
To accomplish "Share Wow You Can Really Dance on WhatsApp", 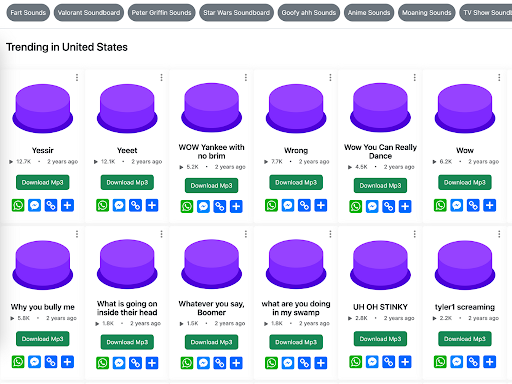I will click(356, 206).
